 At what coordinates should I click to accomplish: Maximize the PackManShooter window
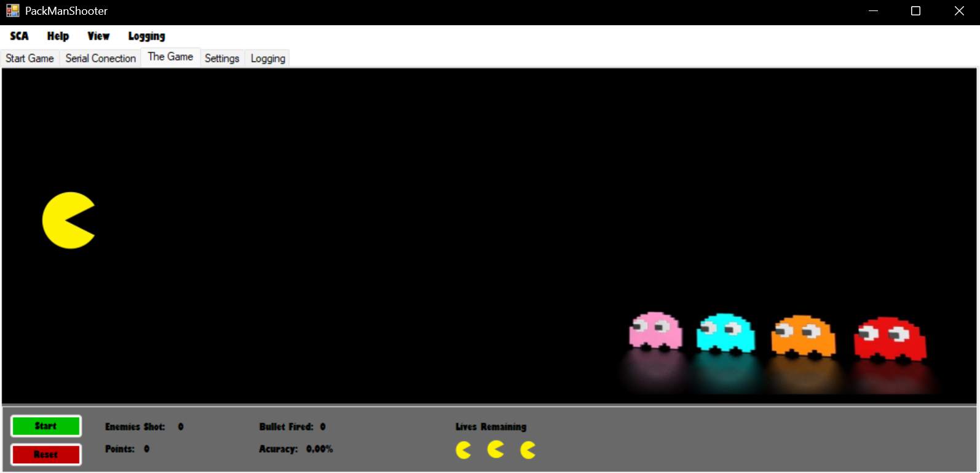click(x=915, y=11)
